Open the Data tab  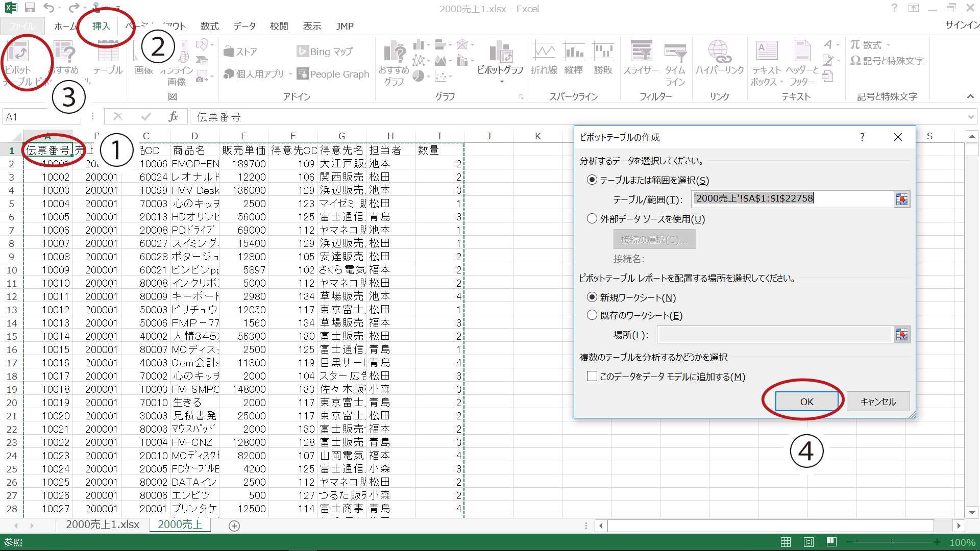244,26
